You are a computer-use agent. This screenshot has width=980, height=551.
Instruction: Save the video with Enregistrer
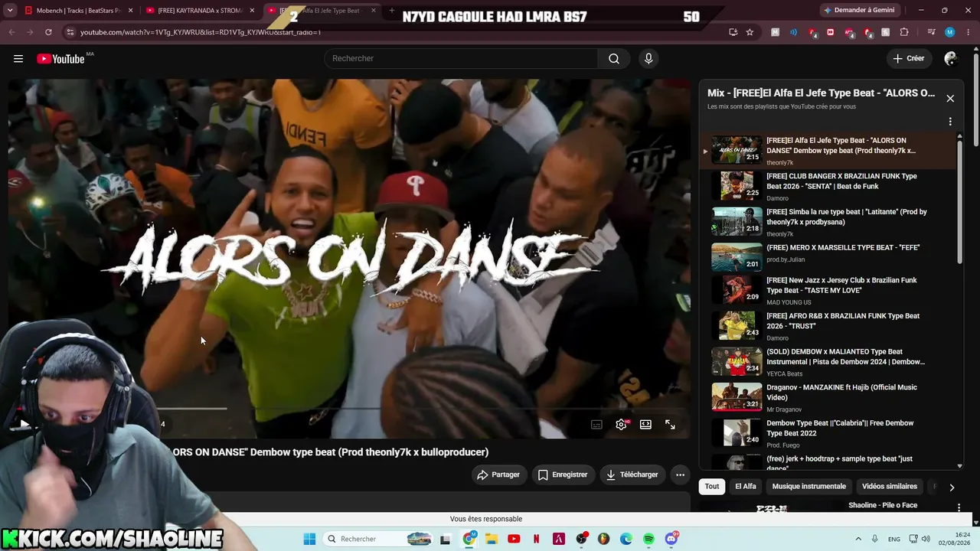click(563, 475)
